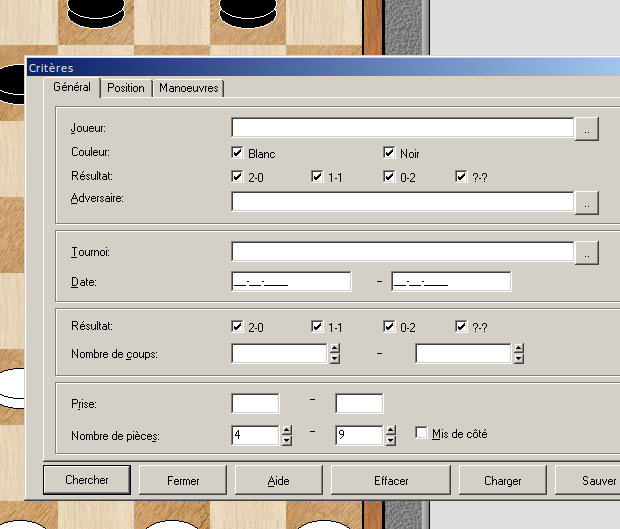Click the start Date input field
The height and width of the screenshot is (529, 620).
point(291,281)
